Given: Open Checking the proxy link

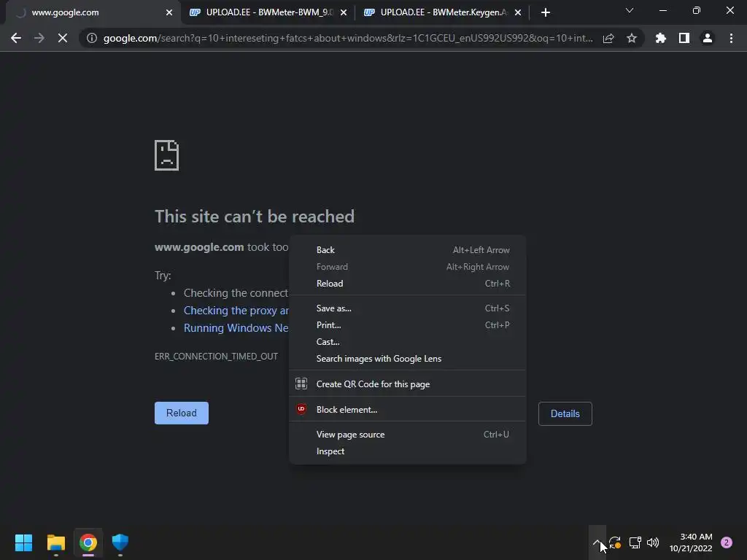Looking at the screenshot, I should pos(236,311).
